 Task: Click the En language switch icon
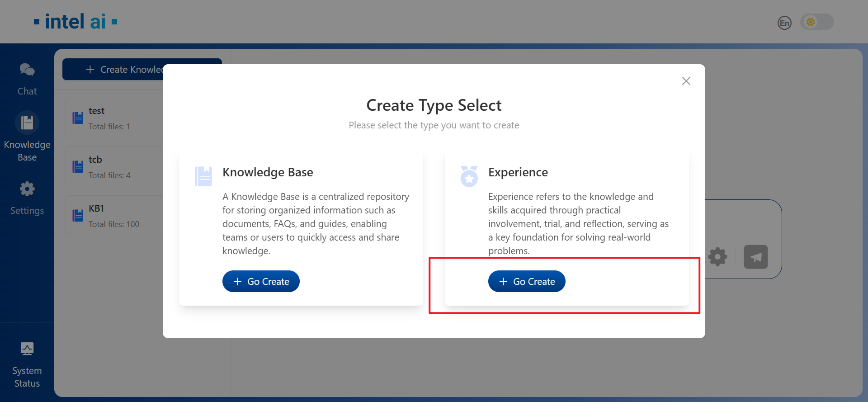(x=784, y=23)
